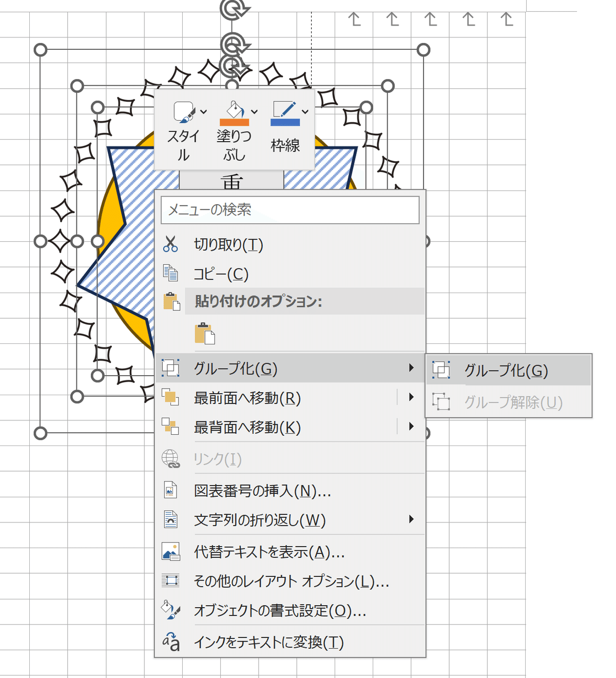
Task: Open the fill color dropdown arrow
Action: 254,111
